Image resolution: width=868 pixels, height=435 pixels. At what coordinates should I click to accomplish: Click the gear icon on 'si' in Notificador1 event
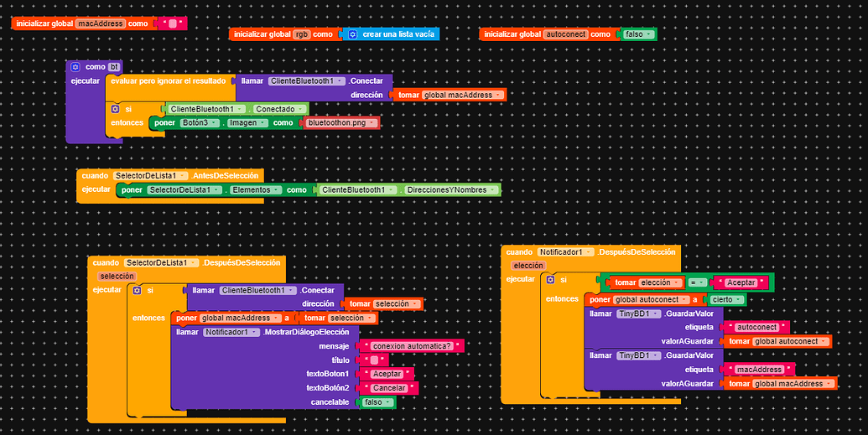(x=550, y=279)
